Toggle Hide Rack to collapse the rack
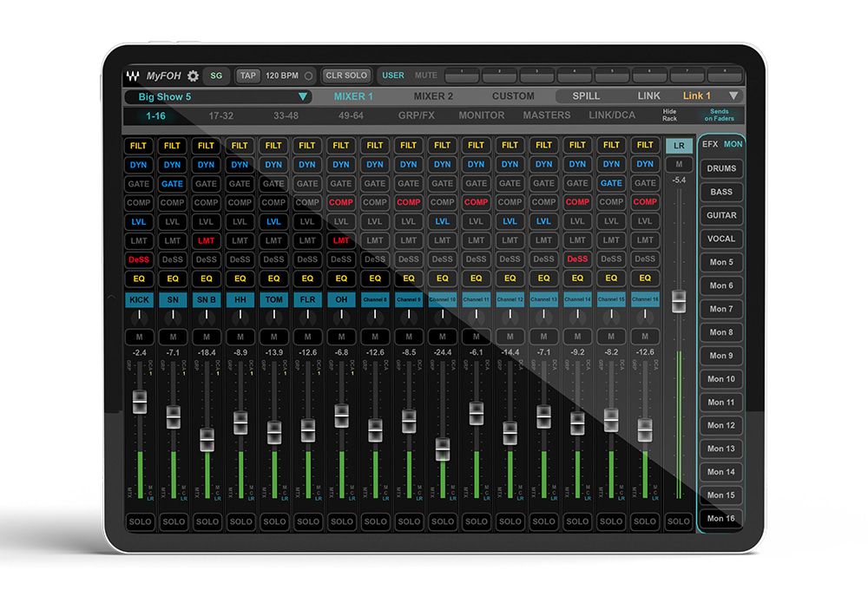Viewport: 868px width, 590px height. pos(669,115)
